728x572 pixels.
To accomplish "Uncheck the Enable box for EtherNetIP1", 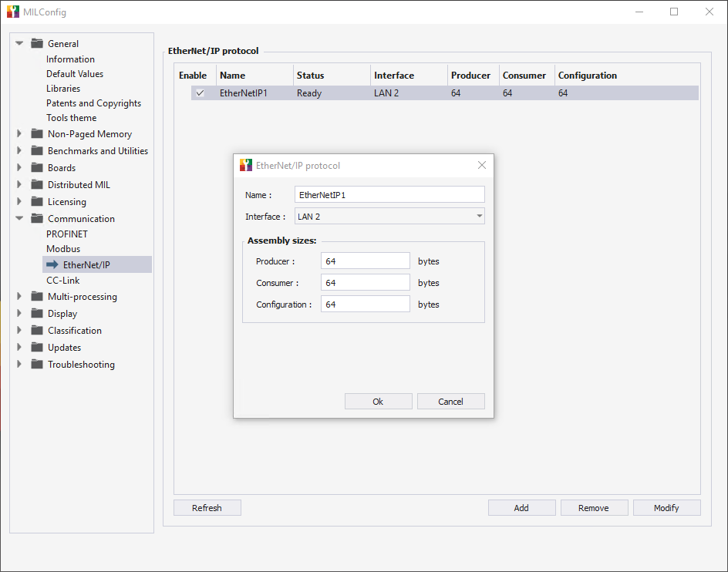I will click(200, 93).
